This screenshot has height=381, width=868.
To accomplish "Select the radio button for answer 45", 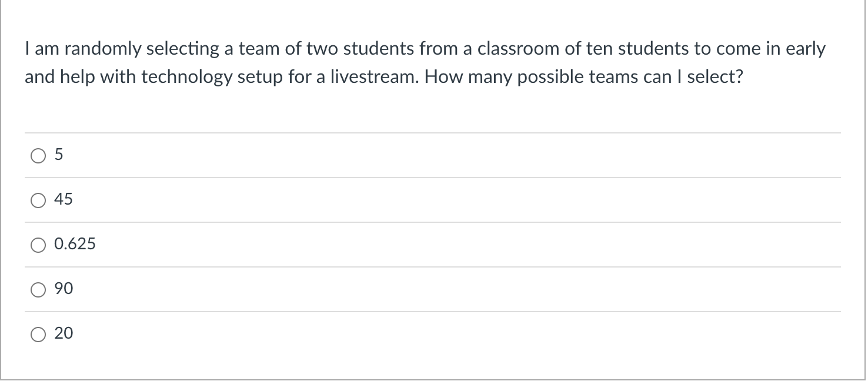I will pyautogui.click(x=38, y=199).
